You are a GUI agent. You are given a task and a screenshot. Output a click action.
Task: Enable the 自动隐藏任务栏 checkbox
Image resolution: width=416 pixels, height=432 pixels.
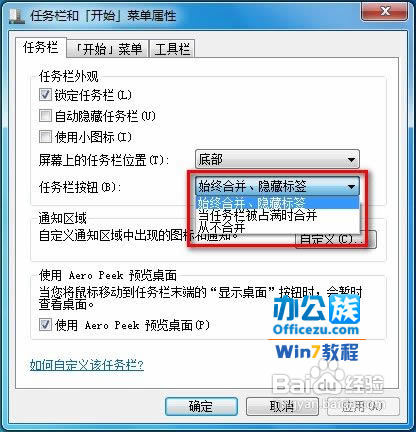pyautogui.click(x=45, y=116)
